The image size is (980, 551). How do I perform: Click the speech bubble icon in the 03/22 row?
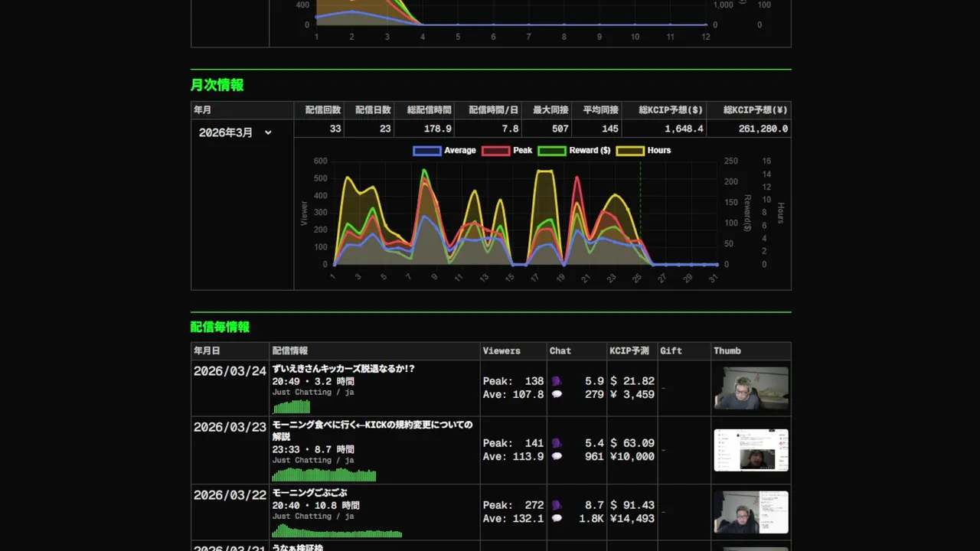coord(557,518)
